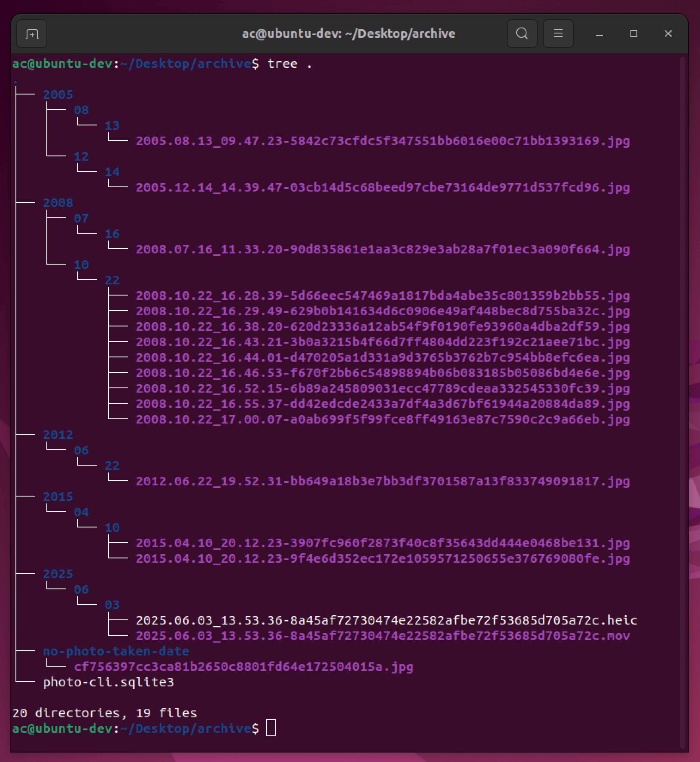Click the 06 folder under 2012
700x762 pixels.
pos(81,450)
